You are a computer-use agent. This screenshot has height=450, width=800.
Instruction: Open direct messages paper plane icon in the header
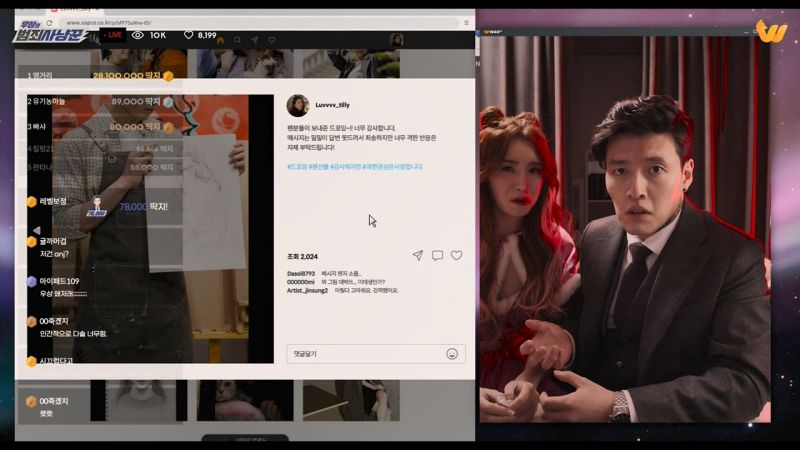click(255, 40)
